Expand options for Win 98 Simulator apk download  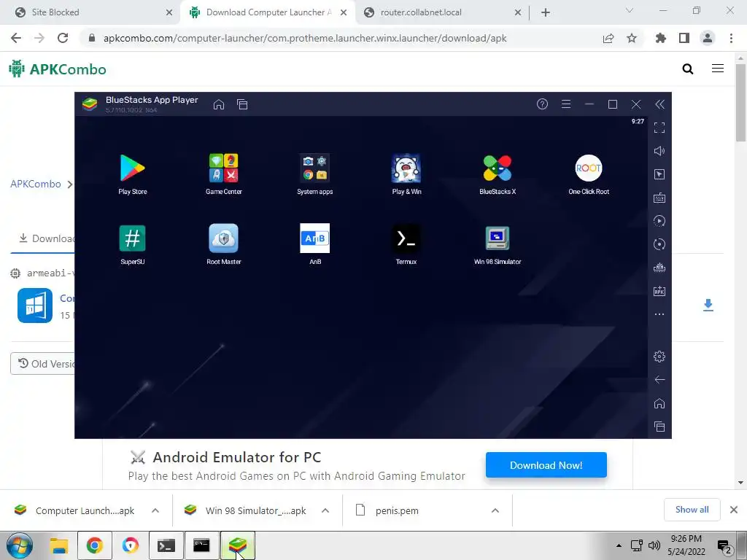325,510
